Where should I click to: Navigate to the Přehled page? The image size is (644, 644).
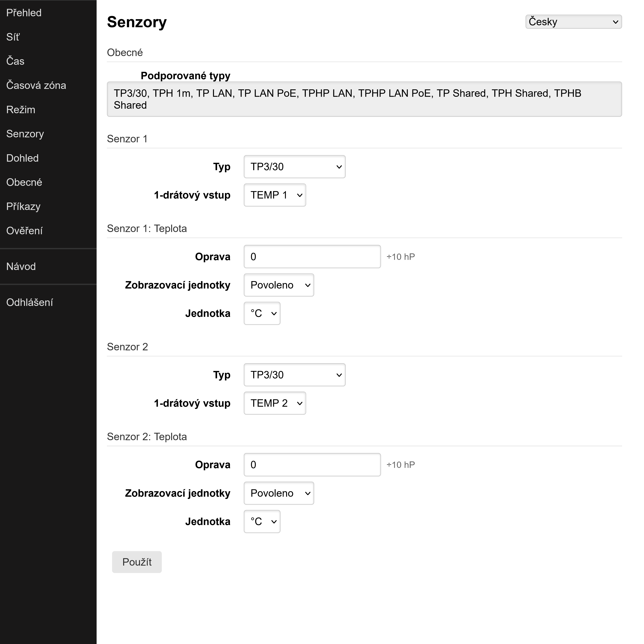[24, 12]
